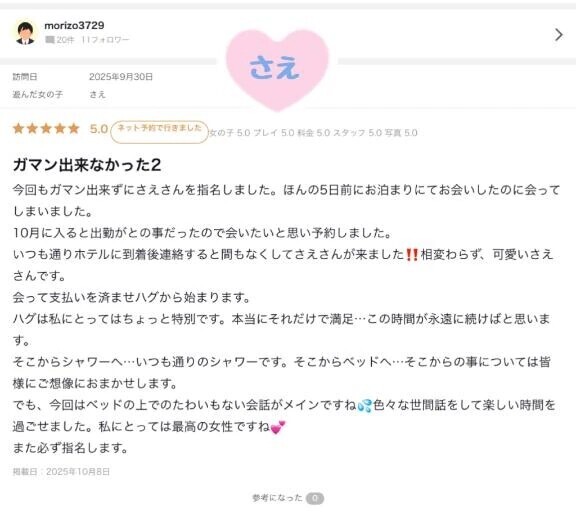Viewport: 576px width, 515px height.
Task: Click the helpful count badge showing 0
Action: coord(315,498)
